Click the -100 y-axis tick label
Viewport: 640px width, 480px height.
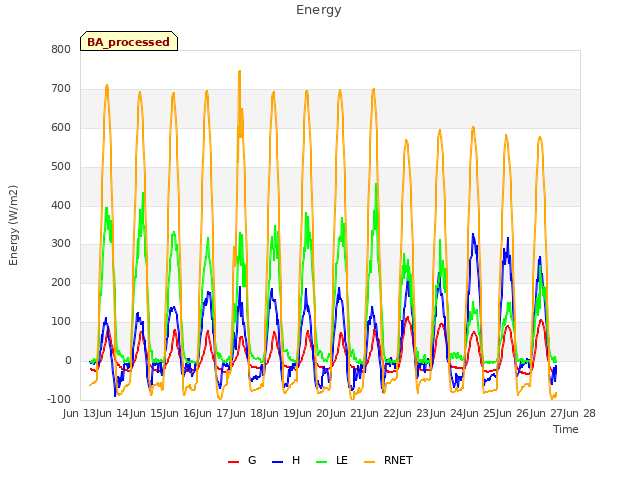point(59,399)
